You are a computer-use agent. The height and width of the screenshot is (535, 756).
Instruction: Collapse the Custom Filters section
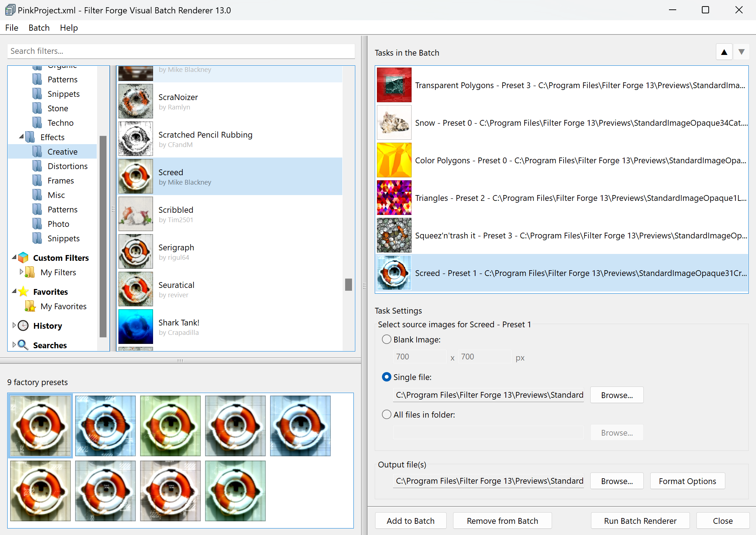click(14, 257)
